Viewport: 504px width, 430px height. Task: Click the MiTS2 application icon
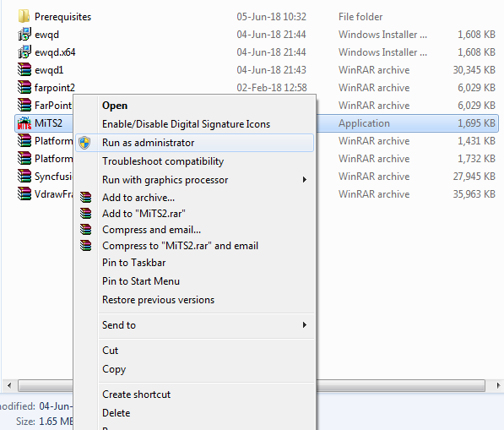coord(24,122)
